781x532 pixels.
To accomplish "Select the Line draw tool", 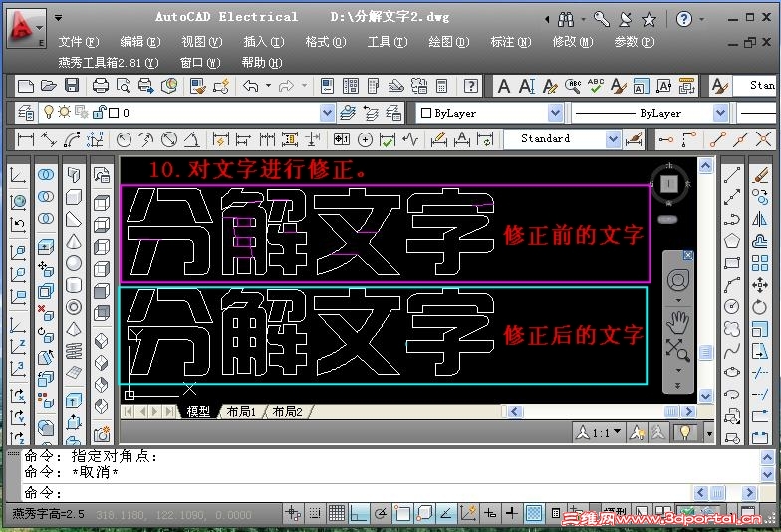I will point(731,175).
